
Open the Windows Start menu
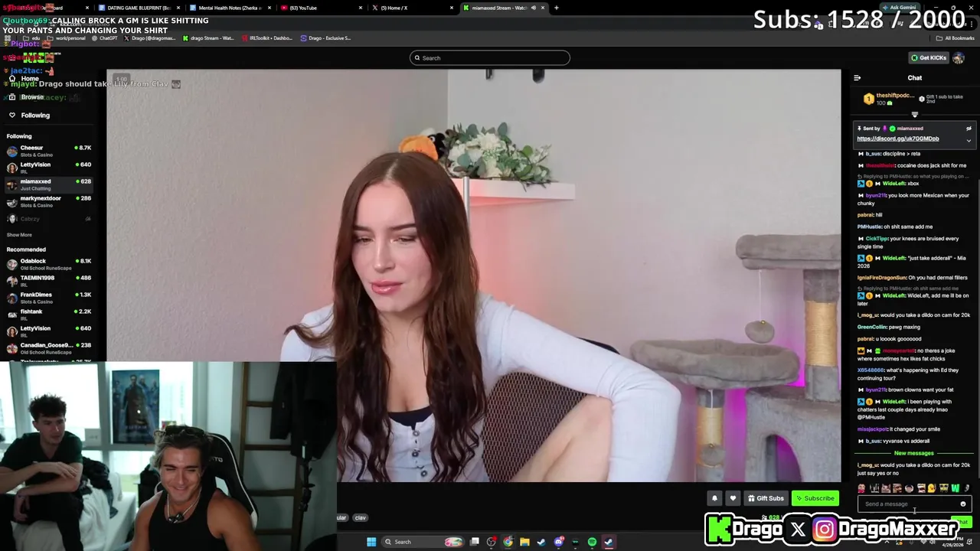pos(371,542)
